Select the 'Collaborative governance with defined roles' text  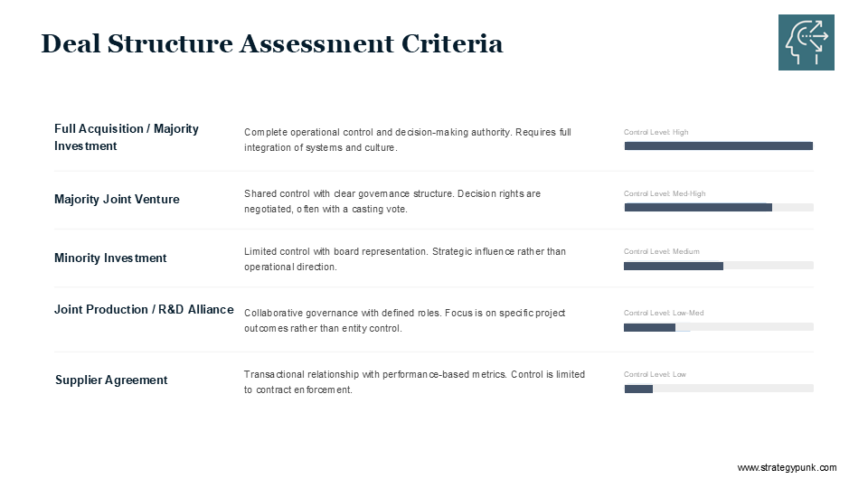tap(404, 321)
